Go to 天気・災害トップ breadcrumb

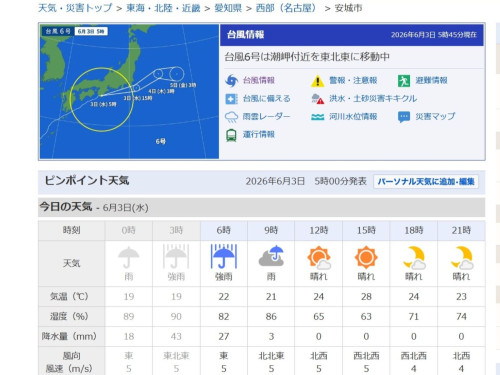click(75, 8)
